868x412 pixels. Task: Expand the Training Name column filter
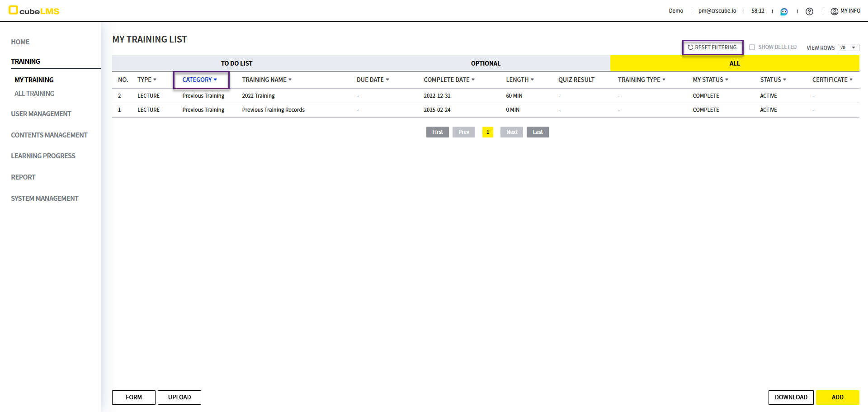(x=290, y=80)
